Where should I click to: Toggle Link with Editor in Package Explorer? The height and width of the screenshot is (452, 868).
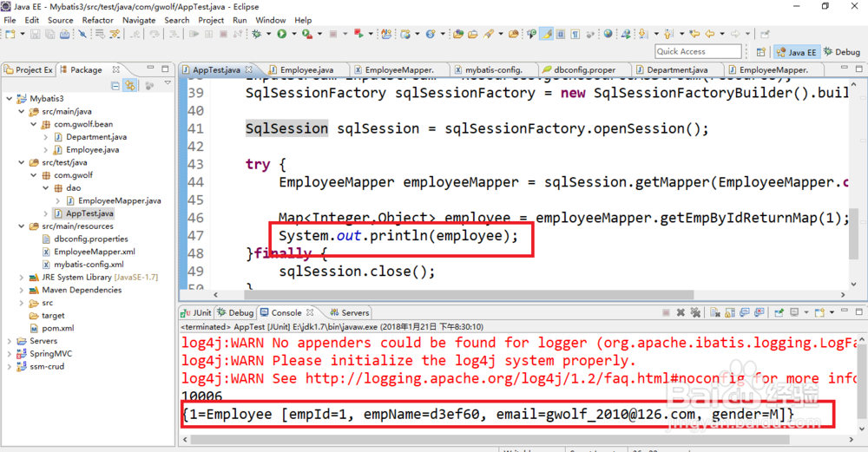(x=130, y=86)
